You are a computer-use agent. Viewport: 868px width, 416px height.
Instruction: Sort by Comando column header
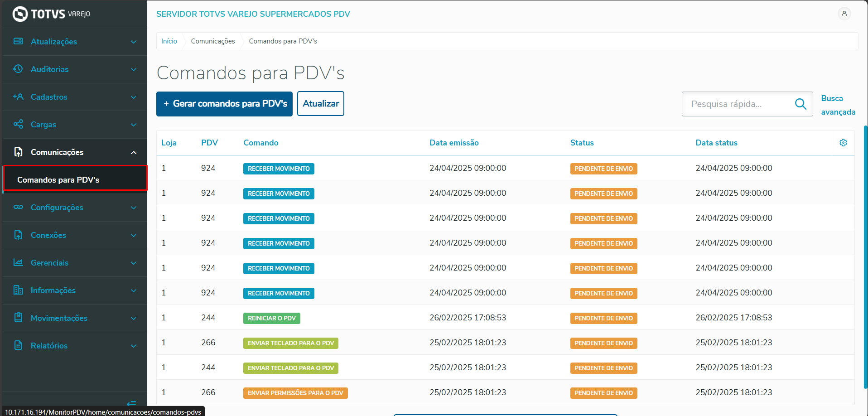(261, 143)
